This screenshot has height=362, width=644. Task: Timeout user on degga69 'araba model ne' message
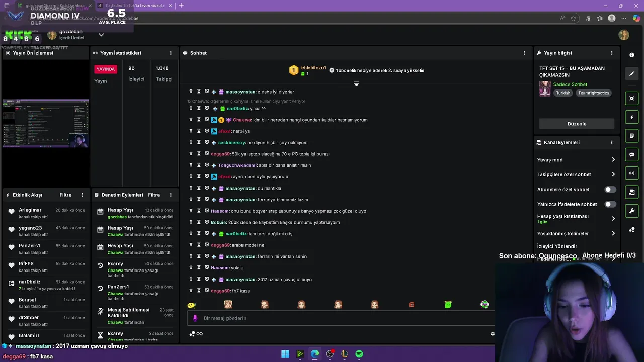click(199, 245)
